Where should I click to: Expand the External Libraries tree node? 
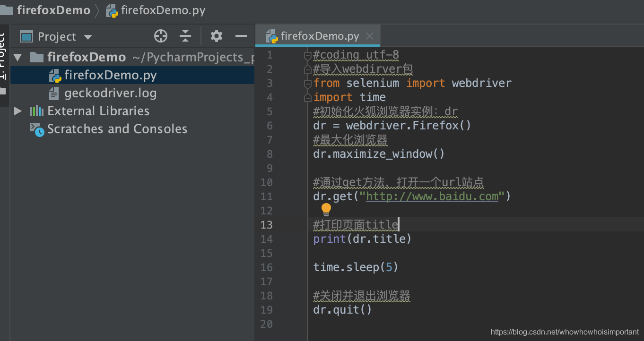pyautogui.click(x=17, y=111)
